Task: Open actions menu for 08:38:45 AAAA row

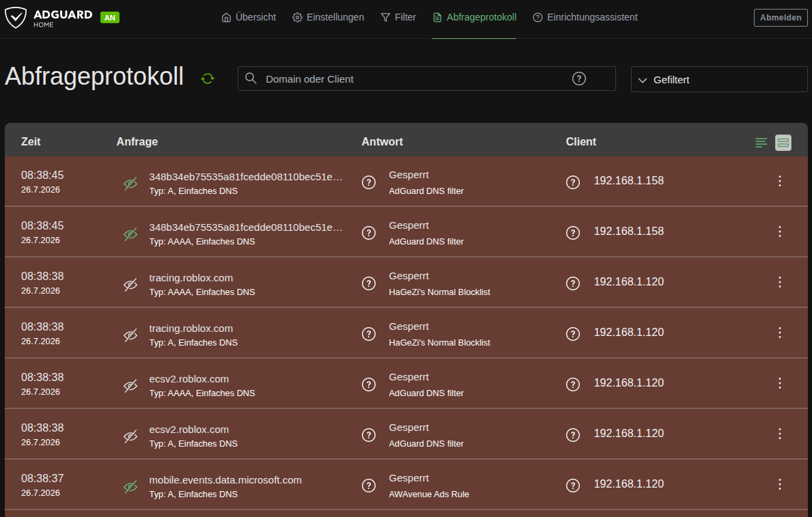Action: pos(779,232)
